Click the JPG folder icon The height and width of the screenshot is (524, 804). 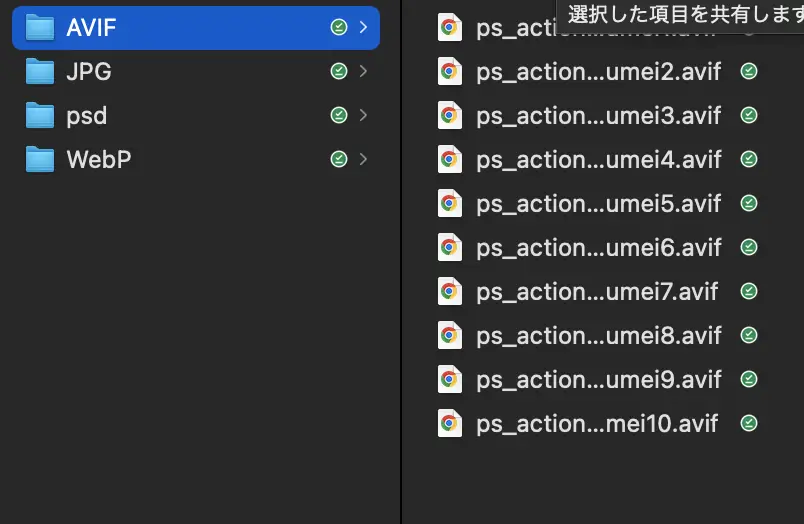coord(40,72)
